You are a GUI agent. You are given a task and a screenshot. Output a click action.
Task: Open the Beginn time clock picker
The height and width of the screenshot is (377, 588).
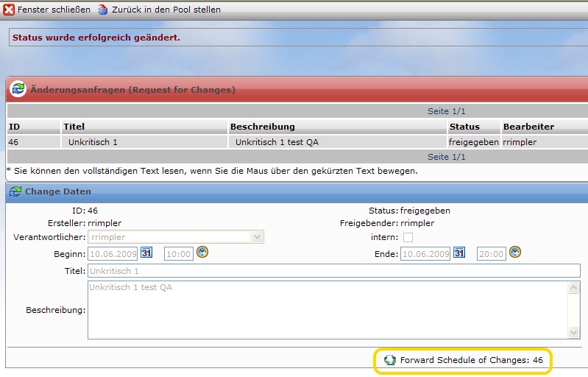[x=202, y=253]
